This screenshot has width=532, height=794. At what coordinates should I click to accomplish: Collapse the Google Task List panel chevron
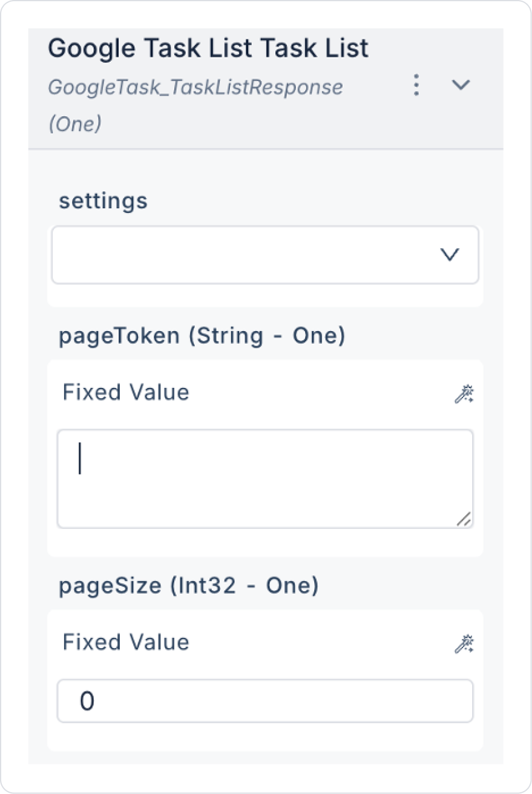click(461, 85)
